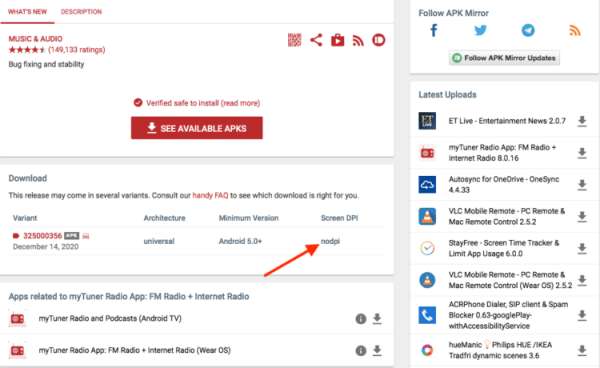Open myTuner Radio App Wear OS link
Viewport: 600px width, 368px height.
134,350
